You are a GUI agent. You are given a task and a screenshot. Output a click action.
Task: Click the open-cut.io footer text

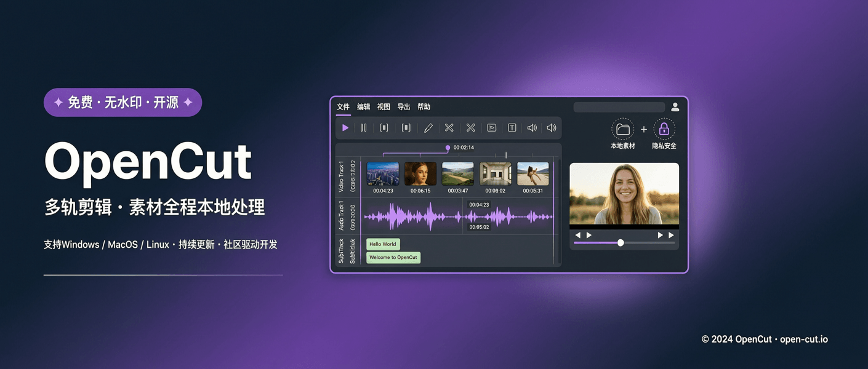coord(804,339)
